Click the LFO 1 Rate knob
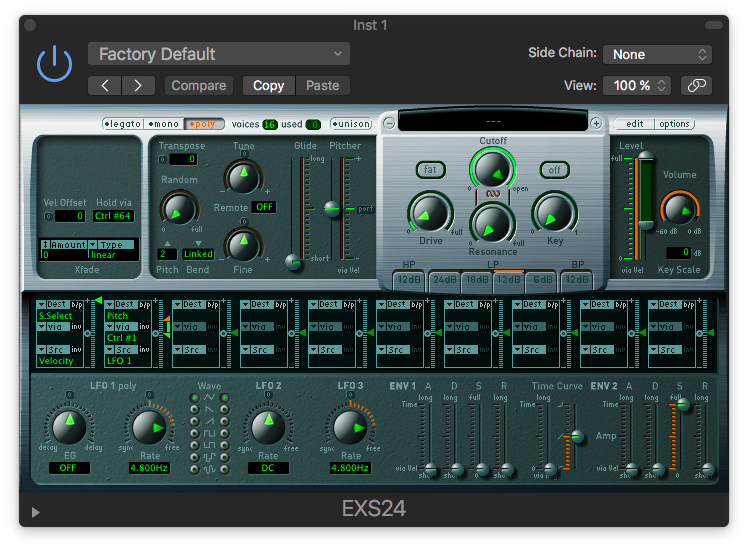This screenshot has width=748, height=550. pyautogui.click(x=149, y=427)
